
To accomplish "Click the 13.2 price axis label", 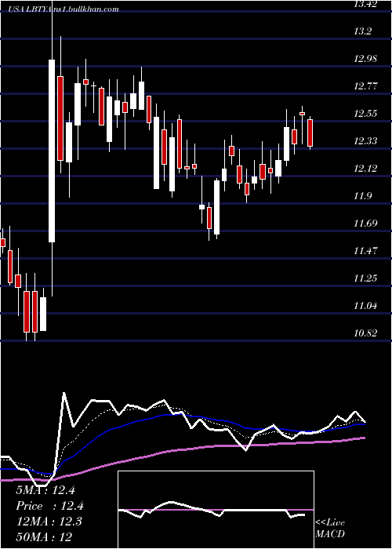I will (x=362, y=31).
